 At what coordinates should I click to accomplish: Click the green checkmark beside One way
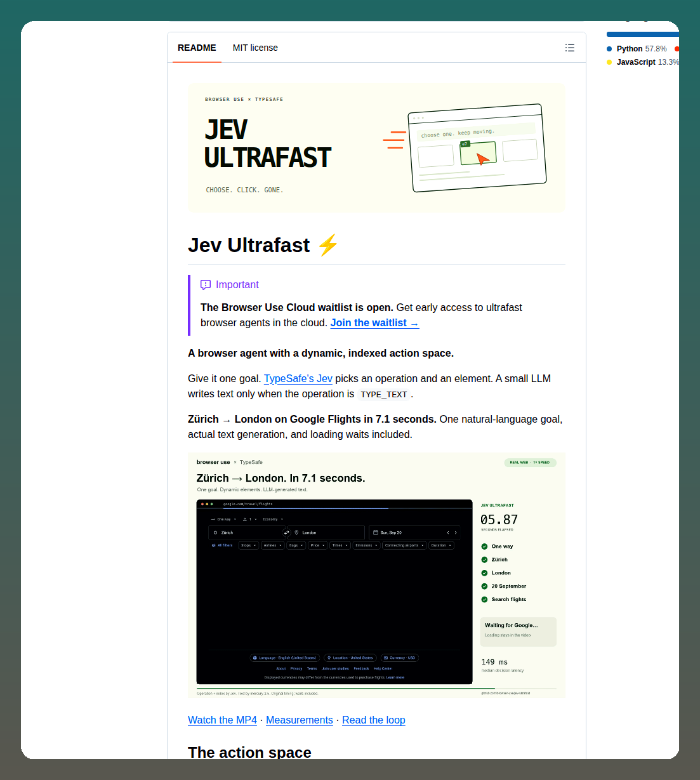coord(484,546)
